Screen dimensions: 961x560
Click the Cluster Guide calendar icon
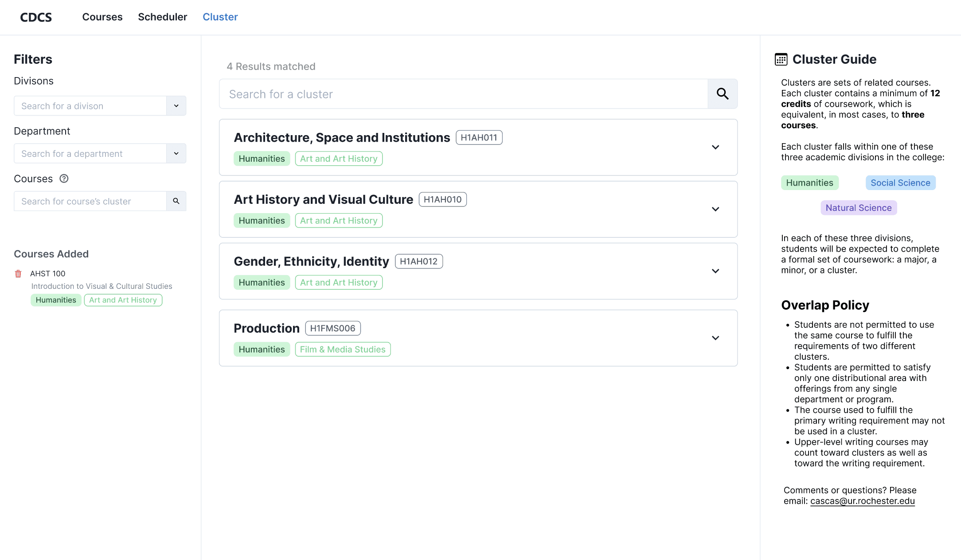tap(781, 59)
